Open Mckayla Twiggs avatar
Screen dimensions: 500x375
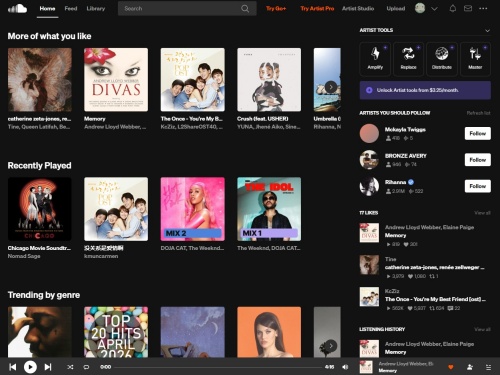369,133
